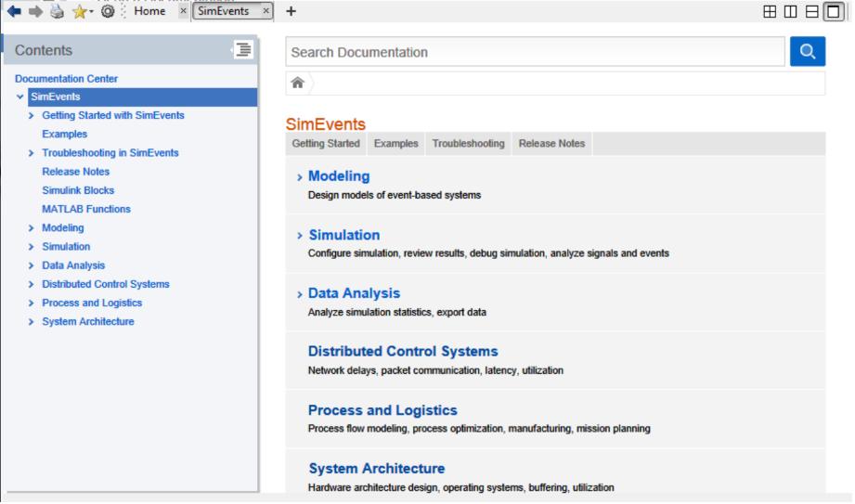Open Process and Logistics heading link
The image size is (855, 504).
click(x=382, y=411)
